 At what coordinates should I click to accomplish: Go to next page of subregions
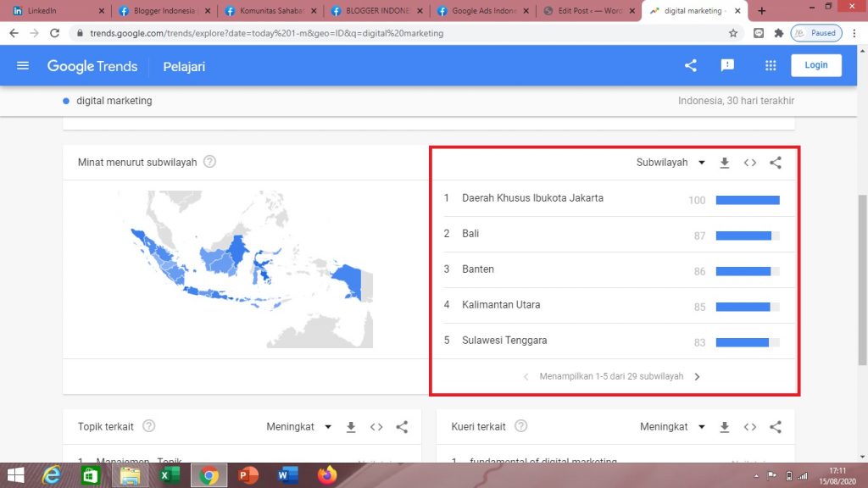[x=698, y=377]
